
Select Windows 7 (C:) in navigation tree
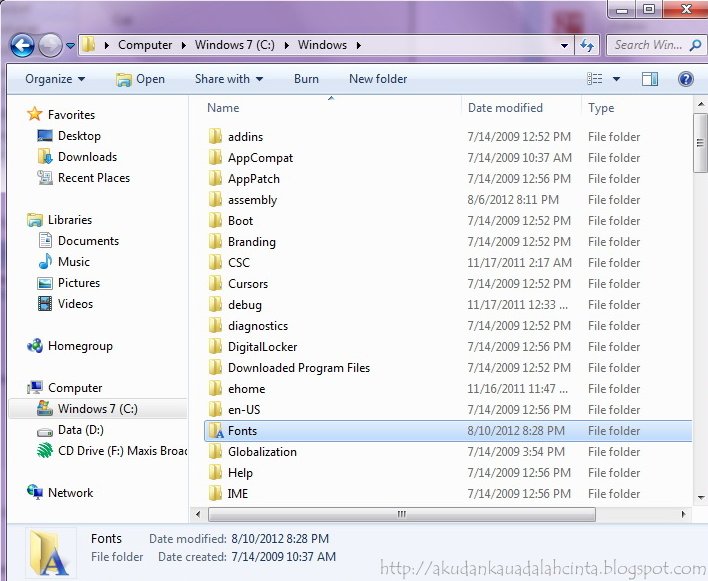pos(97,409)
